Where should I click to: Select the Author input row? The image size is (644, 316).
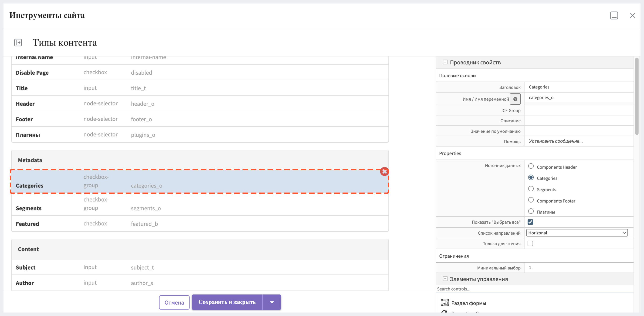click(200, 283)
